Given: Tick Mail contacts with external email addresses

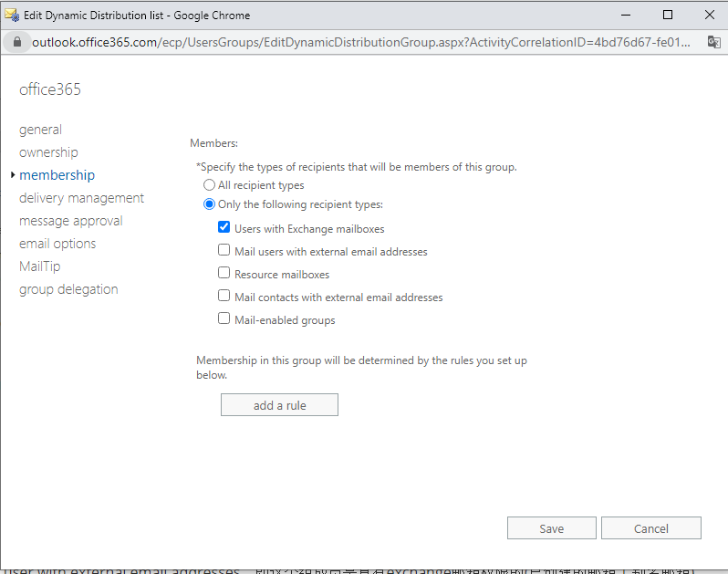Looking at the screenshot, I should click(x=224, y=297).
